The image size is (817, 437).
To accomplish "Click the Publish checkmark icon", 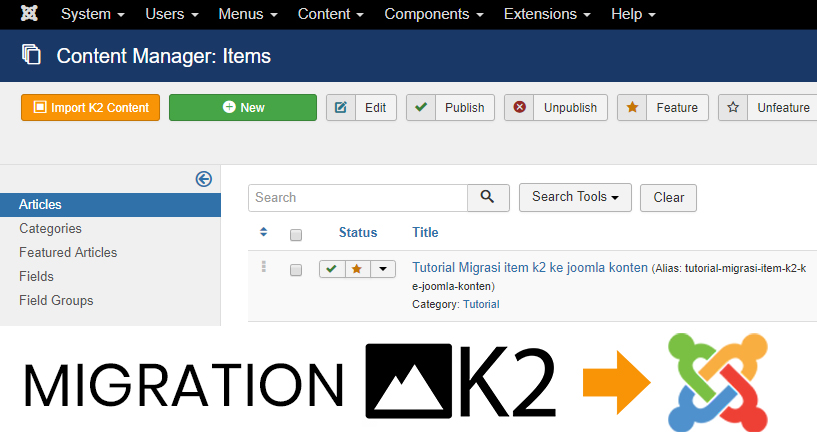I will pos(421,107).
